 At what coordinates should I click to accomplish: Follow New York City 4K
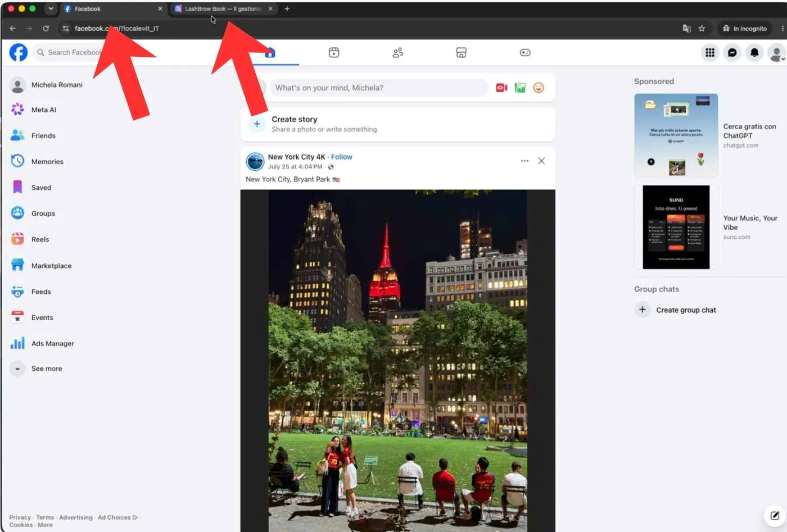click(x=342, y=157)
